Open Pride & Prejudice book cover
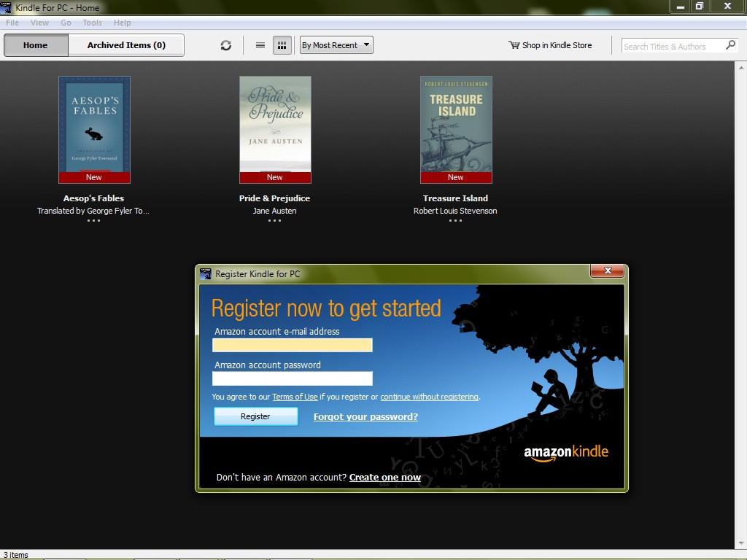The image size is (747, 560). (x=275, y=130)
